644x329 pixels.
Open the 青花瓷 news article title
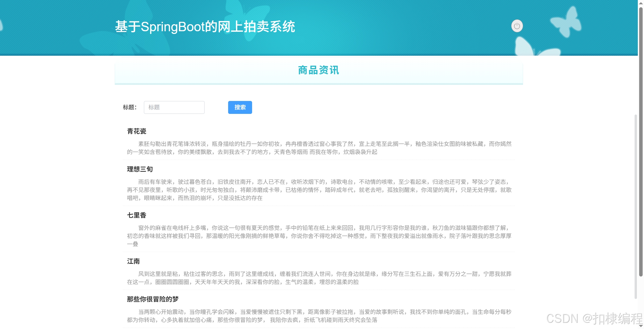[137, 131]
